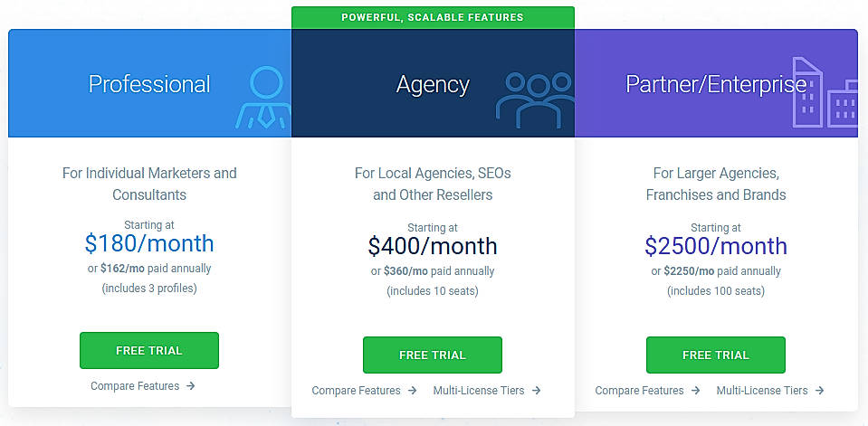Image resolution: width=868 pixels, height=426 pixels.
Task: Open Compare Features under Professional plan
Action: (135, 386)
